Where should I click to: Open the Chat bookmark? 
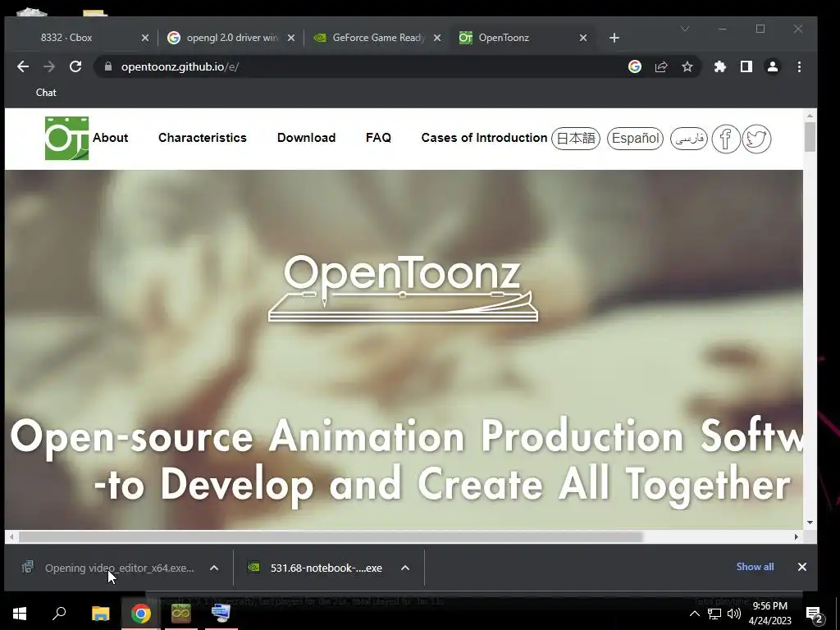46,93
